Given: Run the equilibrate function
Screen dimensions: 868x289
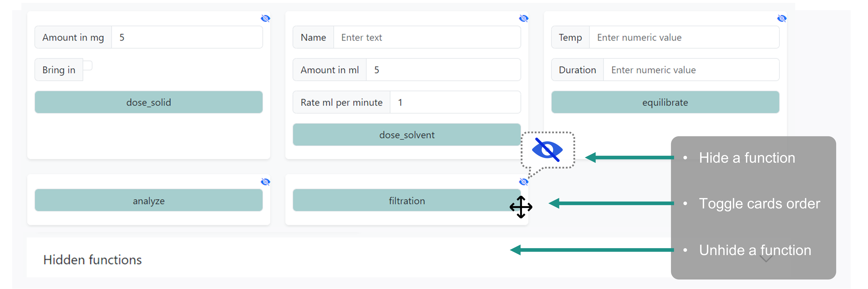Looking at the screenshot, I should pyautogui.click(x=665, y=102).
